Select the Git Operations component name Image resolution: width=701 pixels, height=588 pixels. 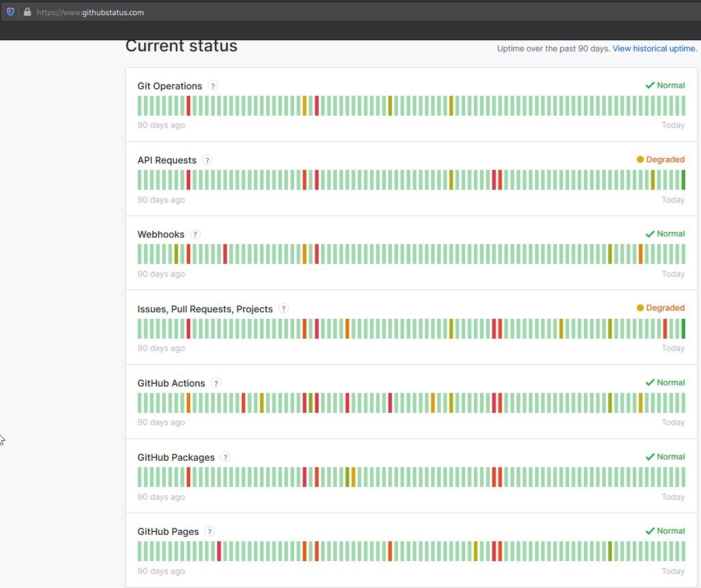[170, 86]
